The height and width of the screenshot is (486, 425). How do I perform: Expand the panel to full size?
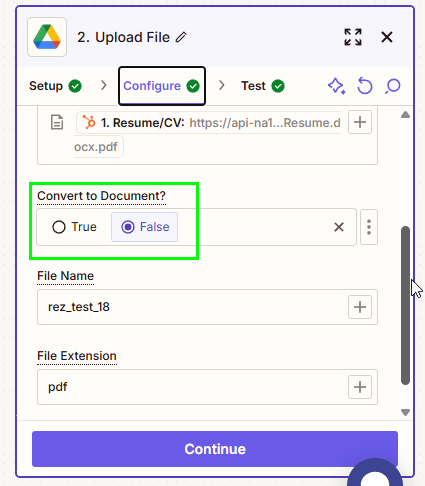[353, 37]
